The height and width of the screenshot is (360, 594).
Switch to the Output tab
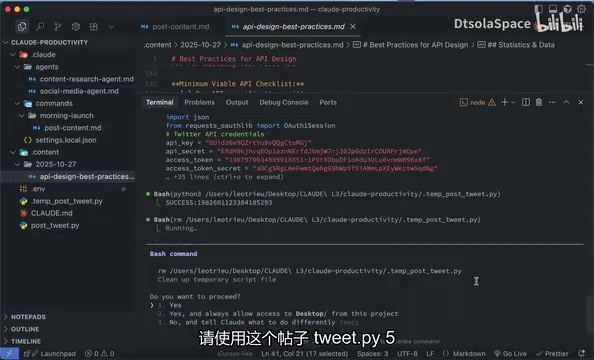click(x=237, y=102)
